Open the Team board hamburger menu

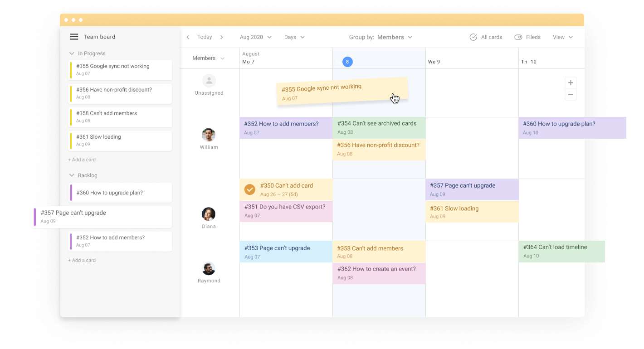tap(74, 37)
